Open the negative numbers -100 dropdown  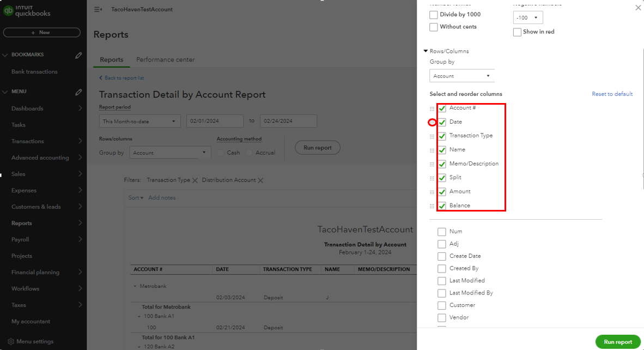[528, 17]
